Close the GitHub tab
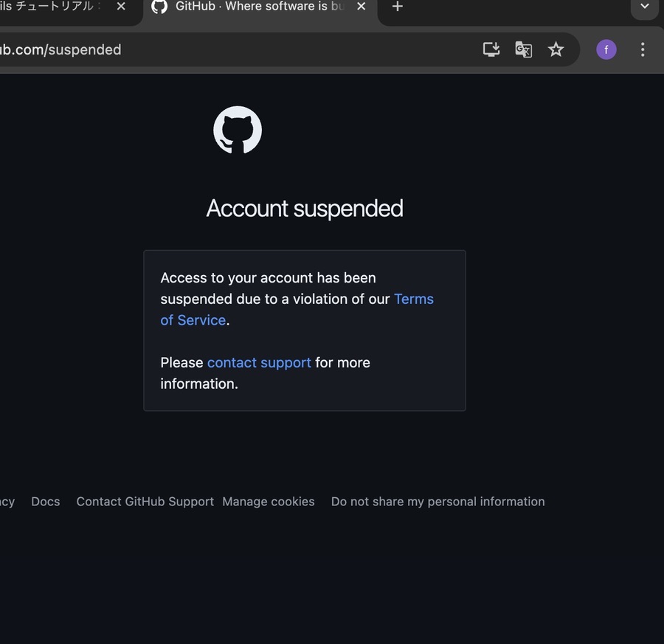Viewport: 664px width, 644px height. pyautogui.click(x=361, y=7)
